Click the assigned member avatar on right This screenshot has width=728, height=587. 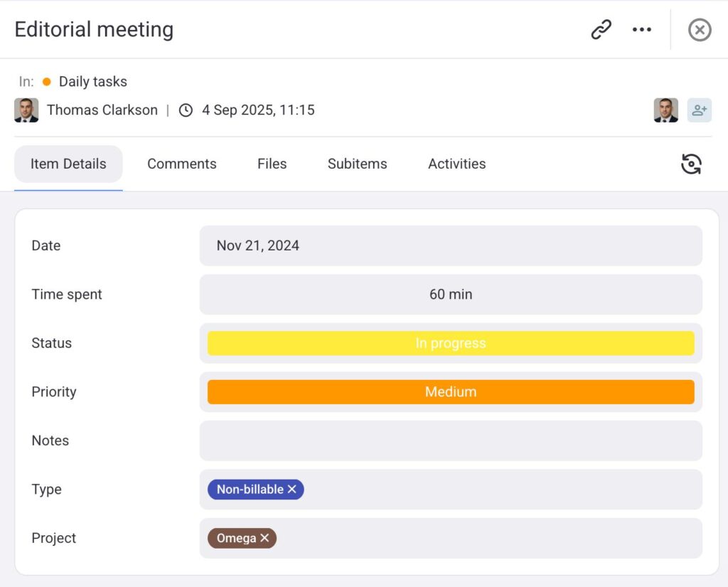pos(665,110)
